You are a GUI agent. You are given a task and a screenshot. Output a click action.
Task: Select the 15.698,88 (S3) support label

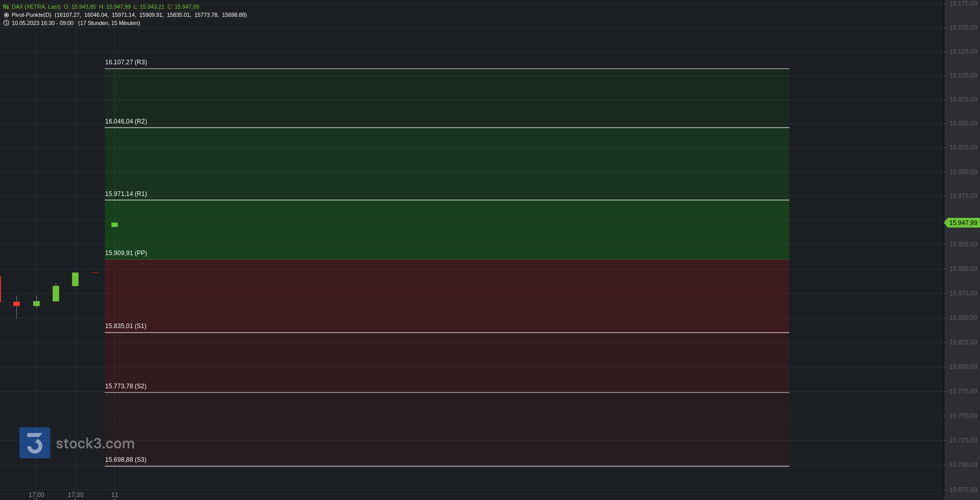[126, 460]
